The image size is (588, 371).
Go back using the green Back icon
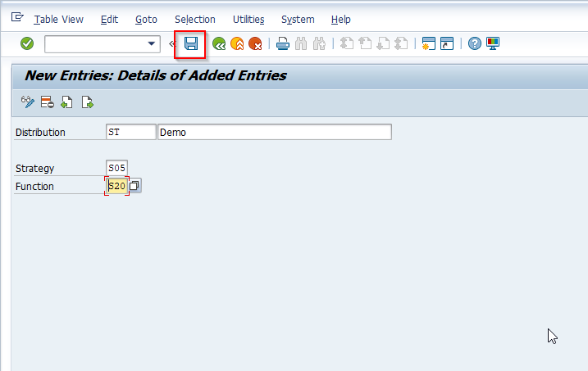click(219, 43)
